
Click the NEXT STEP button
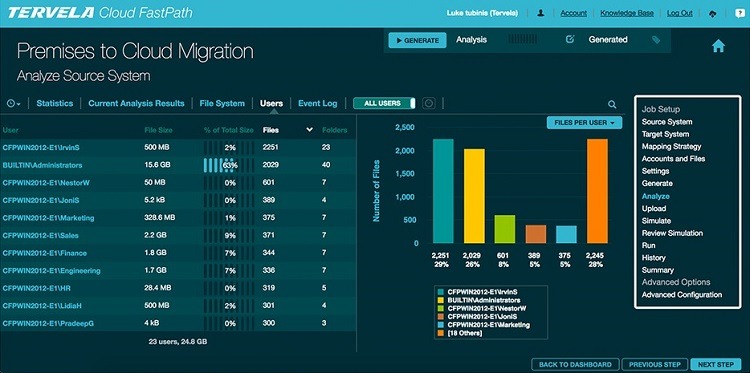click(x=716, y=364)
